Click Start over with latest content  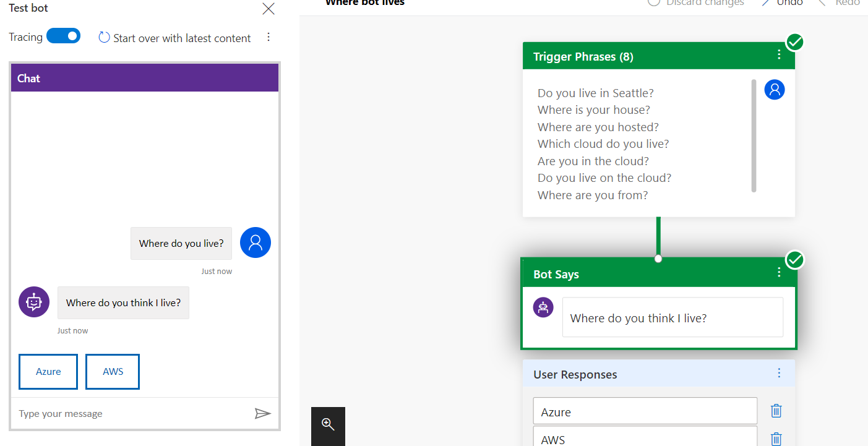tap(182, 38)
